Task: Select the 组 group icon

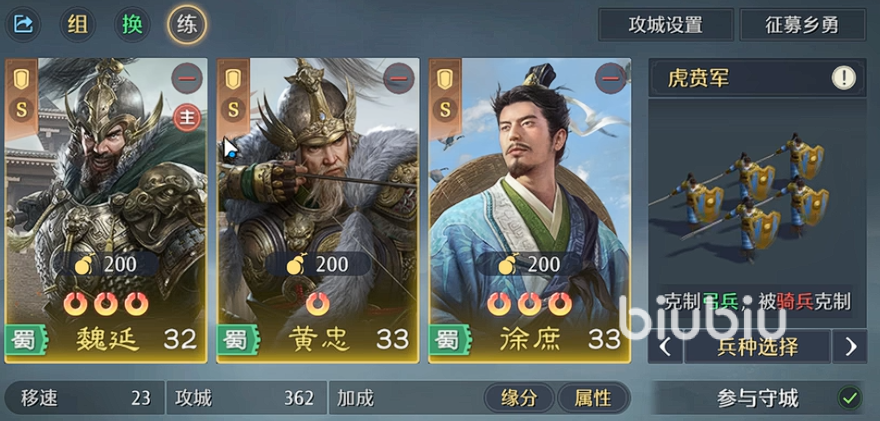Action: coord(77,25)
